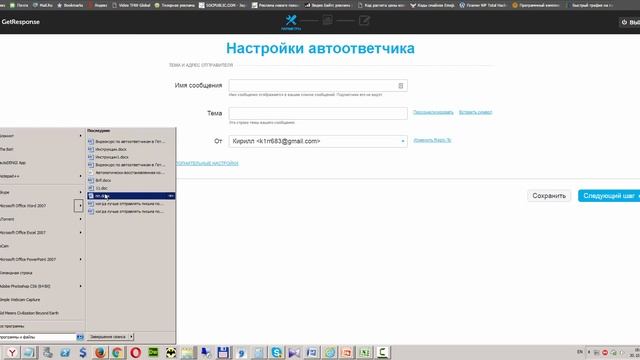The height and width of the screenshot is (360, 640).
Task: Expand the дополнительные настройки link
Action: [207, 163]
